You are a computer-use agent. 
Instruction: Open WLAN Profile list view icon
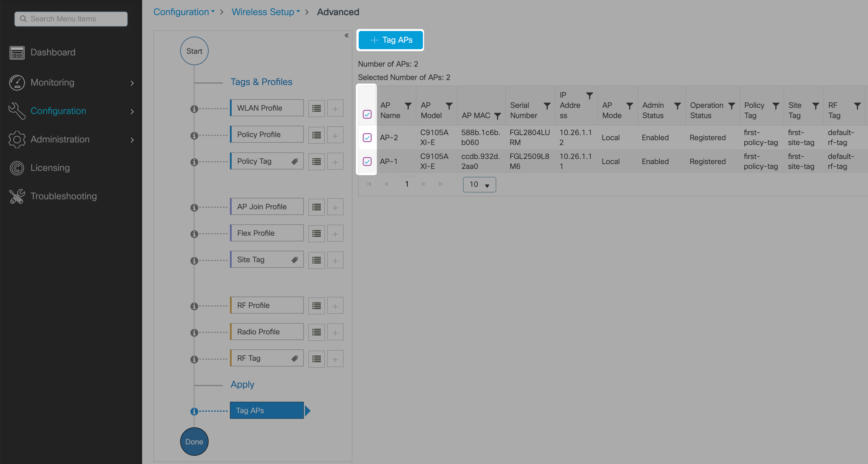point(316,109)
